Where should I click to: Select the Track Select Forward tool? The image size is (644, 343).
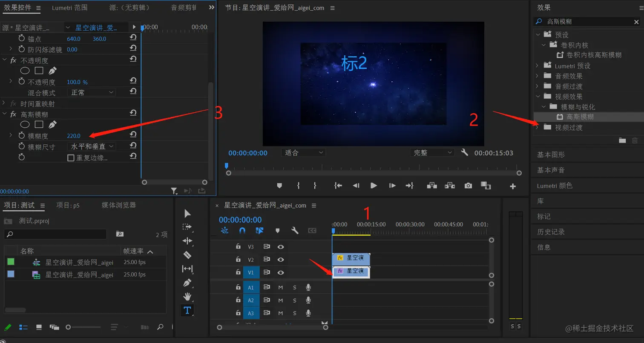tap(187, 227)
